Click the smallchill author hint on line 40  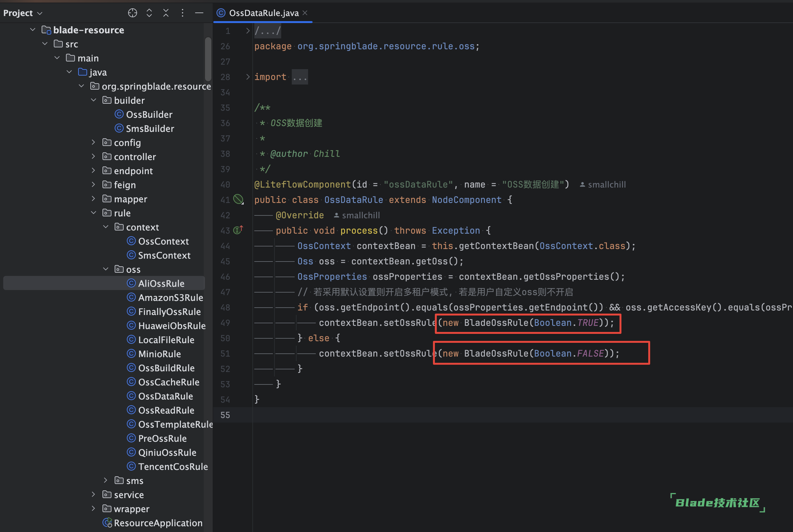602,184
